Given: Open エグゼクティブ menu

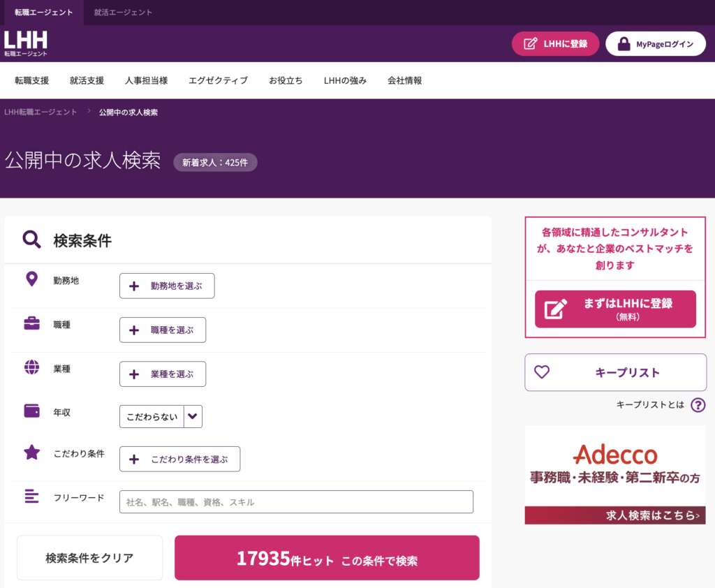Looking at the screenshot, I should pos(219,81).
